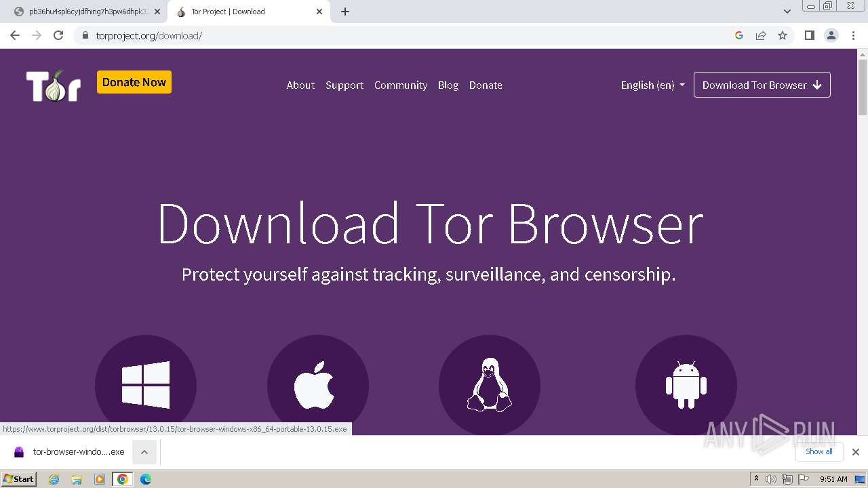Open the Community menu link

(x=401, y=85)
